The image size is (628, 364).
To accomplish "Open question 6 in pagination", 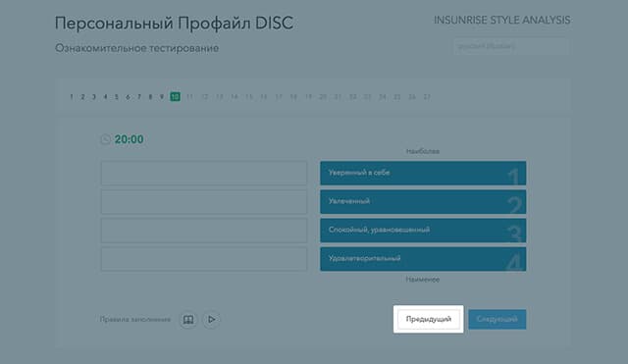I will (x=128, y=97).
